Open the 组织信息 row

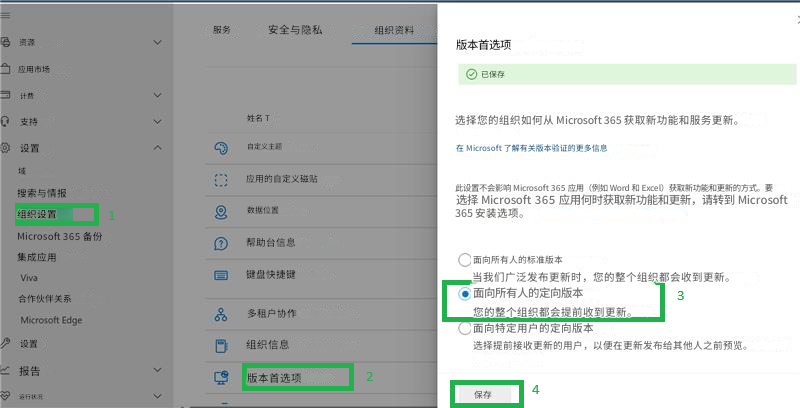click(x=321, y=345)
